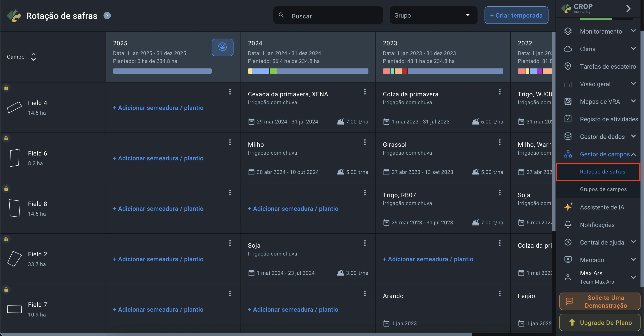Open the Grupo dropdown

(x=433, y=15)
